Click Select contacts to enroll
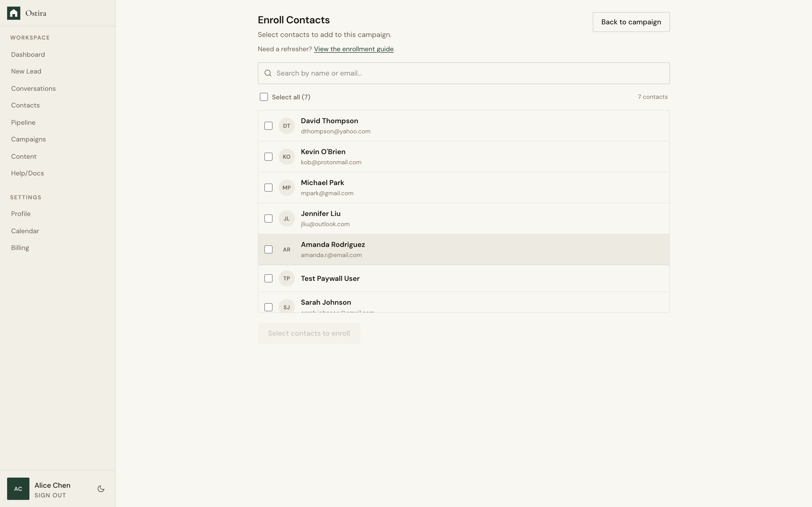Screen dimensions: 812x507 pyautogui.click(x=309, y=333)
